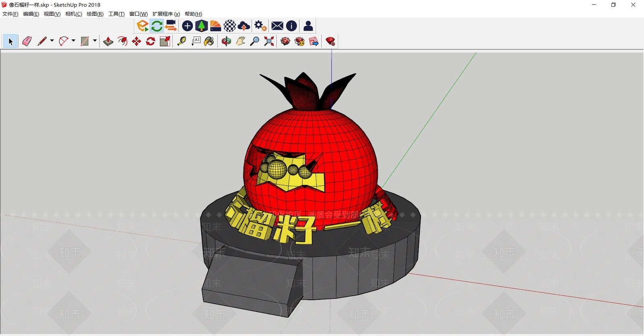The height and width of the screenshot is (336, 644).
Task: Open the Enscape account icon
Action: point(308,26)
